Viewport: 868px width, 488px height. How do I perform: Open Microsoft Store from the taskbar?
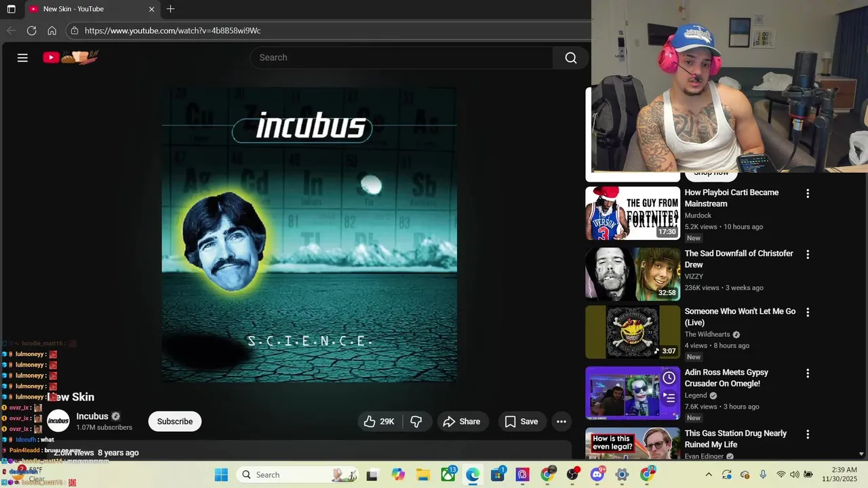coord(498,474)
